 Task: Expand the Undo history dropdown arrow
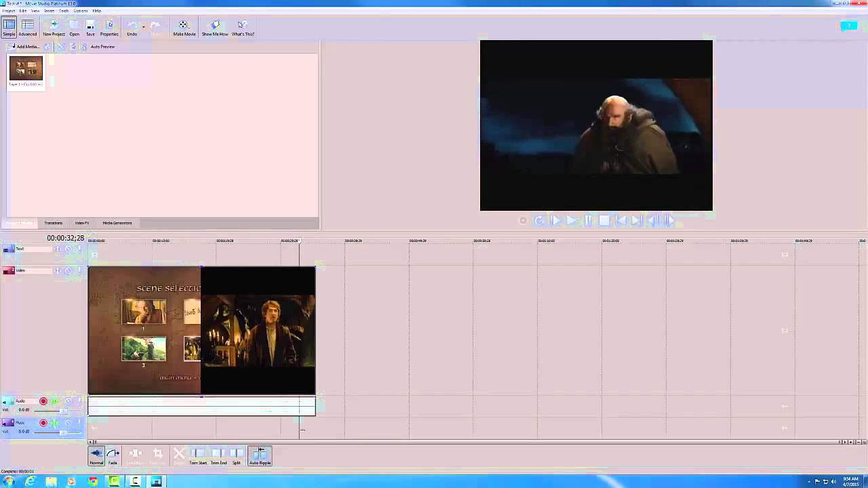coord(143,26)
